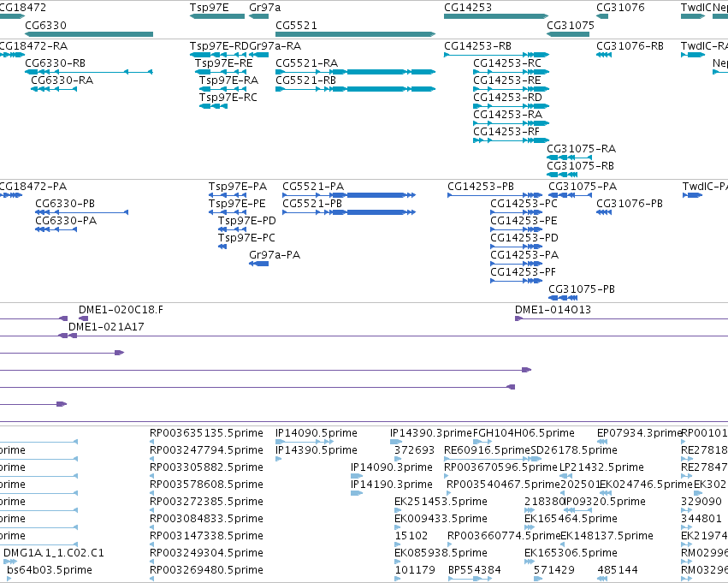Click the CG14253-RB transcript label
Viewport: 728px width, 583px height.
click(477, 46)
